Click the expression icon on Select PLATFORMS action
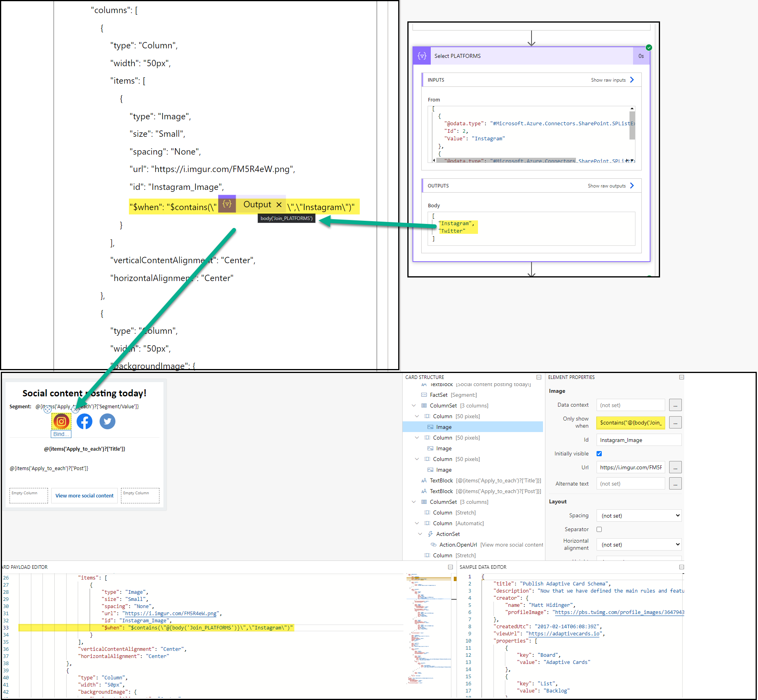Screen dimensions: 758x700 pos(421,55)
